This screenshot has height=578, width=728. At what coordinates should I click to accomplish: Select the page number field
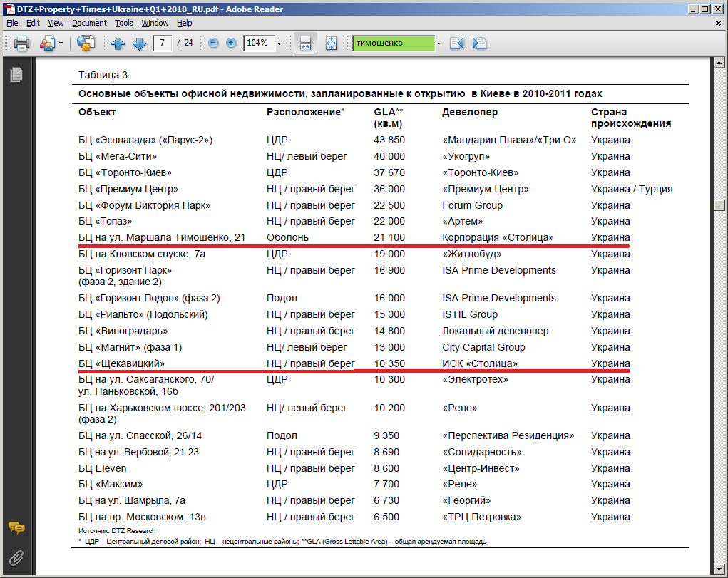point(162,43)
